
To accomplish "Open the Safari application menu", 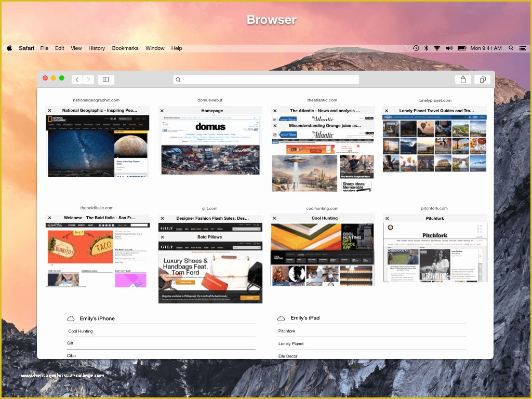I will point(26,48).
